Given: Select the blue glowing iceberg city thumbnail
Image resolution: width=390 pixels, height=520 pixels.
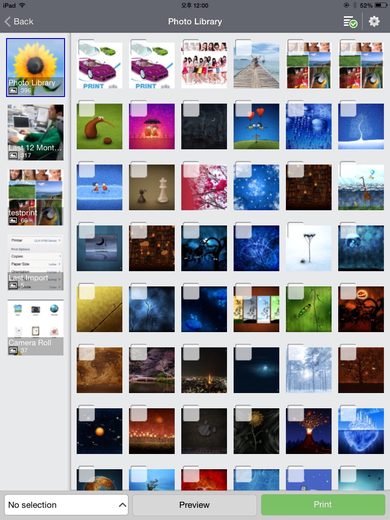Looking at the screenshot, I should click(361, 431).
